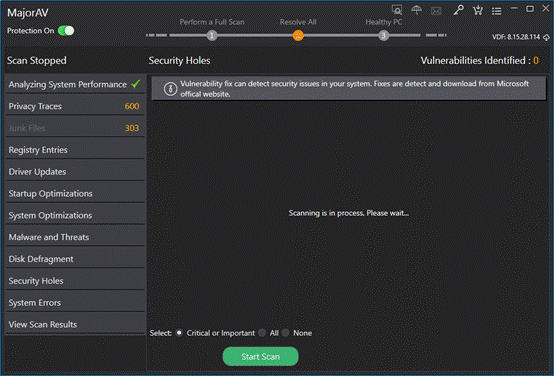The width and height of the screenshot is (554, 376).
Task: Select the All radio option
Action: 262,333
